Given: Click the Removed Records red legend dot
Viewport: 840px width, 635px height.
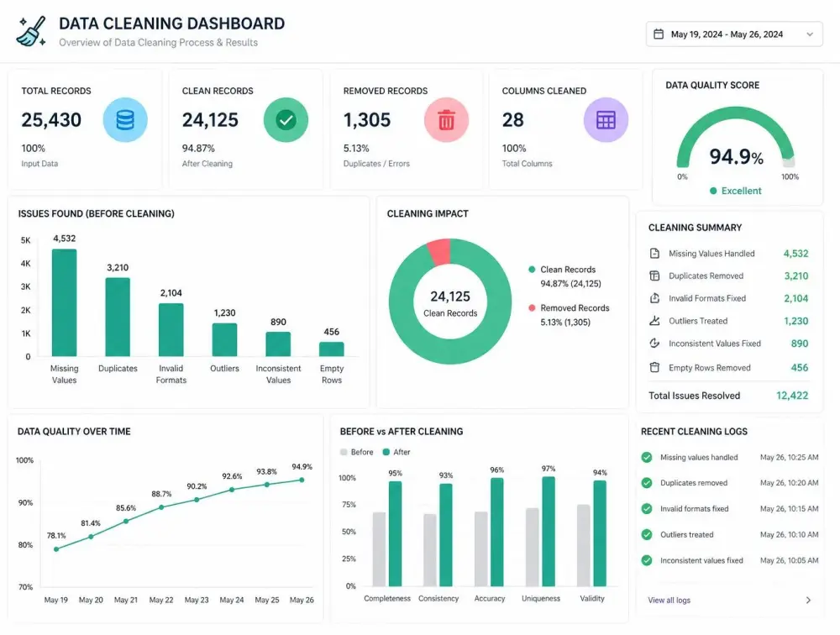Looking at the screenshot, I should tap(532, 308).
